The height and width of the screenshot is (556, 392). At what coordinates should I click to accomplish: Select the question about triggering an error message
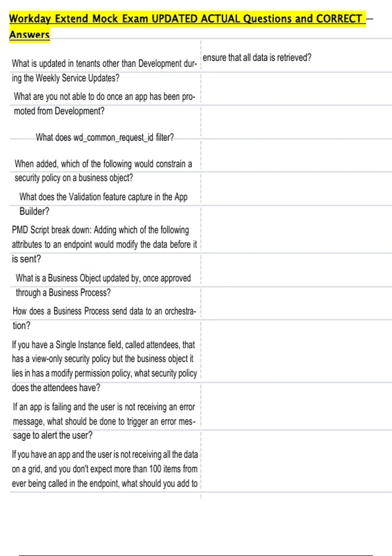coord(104,421)
